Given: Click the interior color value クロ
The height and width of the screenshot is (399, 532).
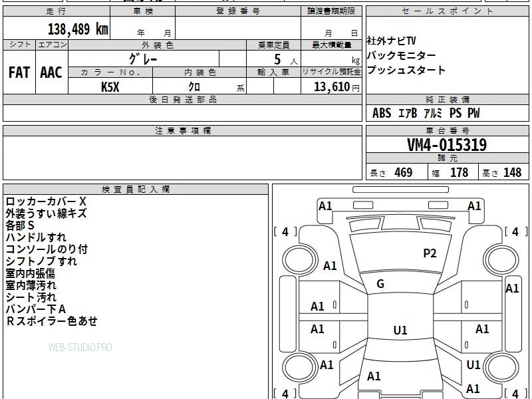Looking at the screenshot, I should [x=194, y=87].
